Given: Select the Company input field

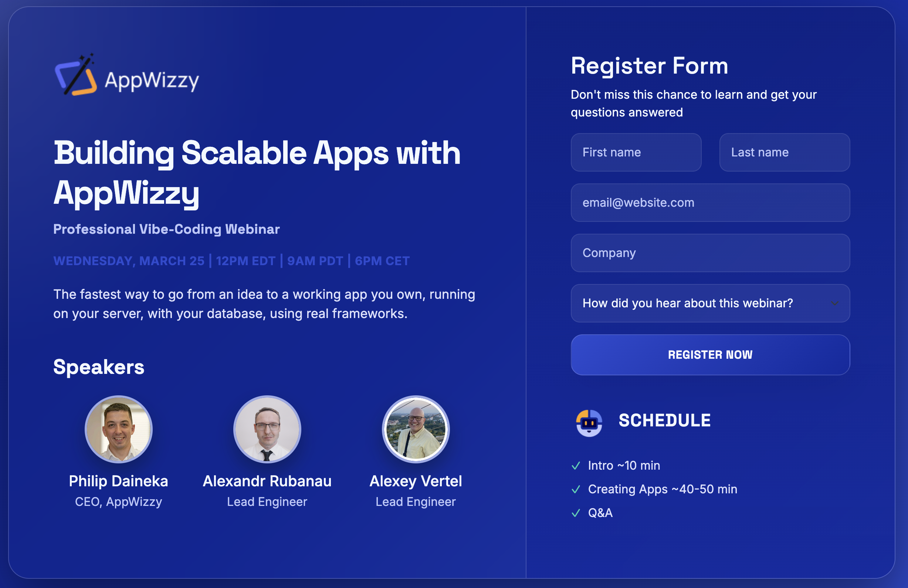Looking at the screenshot, I should tap(710, 253).
